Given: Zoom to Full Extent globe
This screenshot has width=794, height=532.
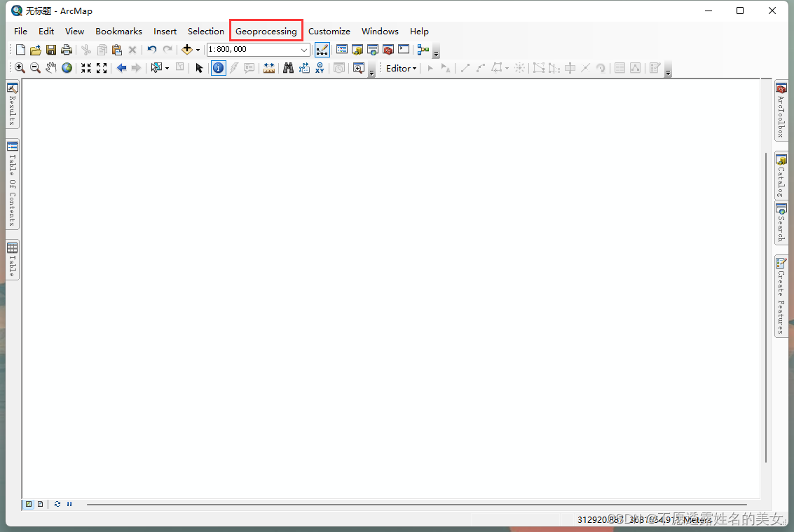Looking at the screenshot, I should click(67, 68).
